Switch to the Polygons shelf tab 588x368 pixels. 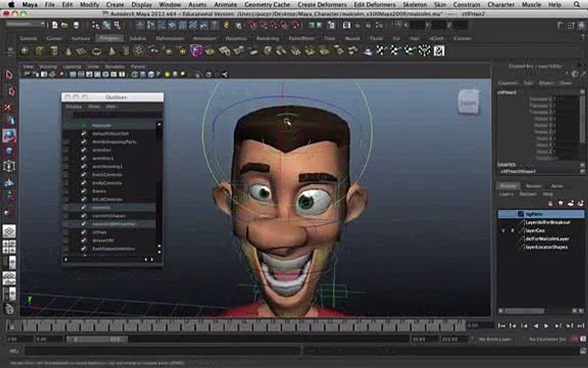(x=110, y=38)
